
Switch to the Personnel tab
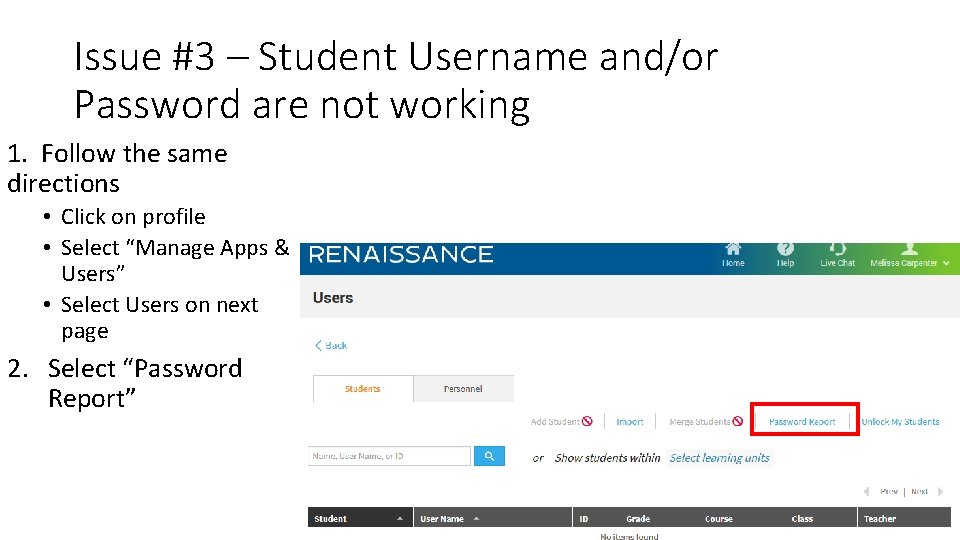click(x=463, y=389)
